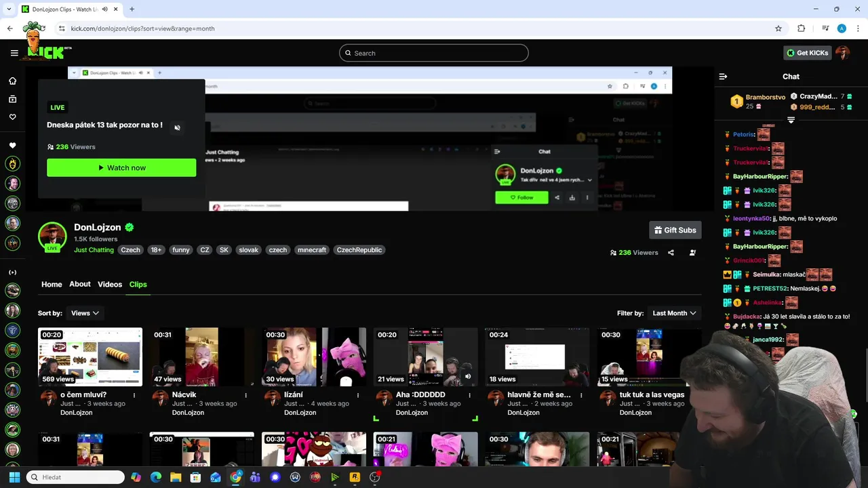The height and width of the screenshot is (488, 868).
Task: Click the taskbar Hledat search box
Action: point(75,477)
